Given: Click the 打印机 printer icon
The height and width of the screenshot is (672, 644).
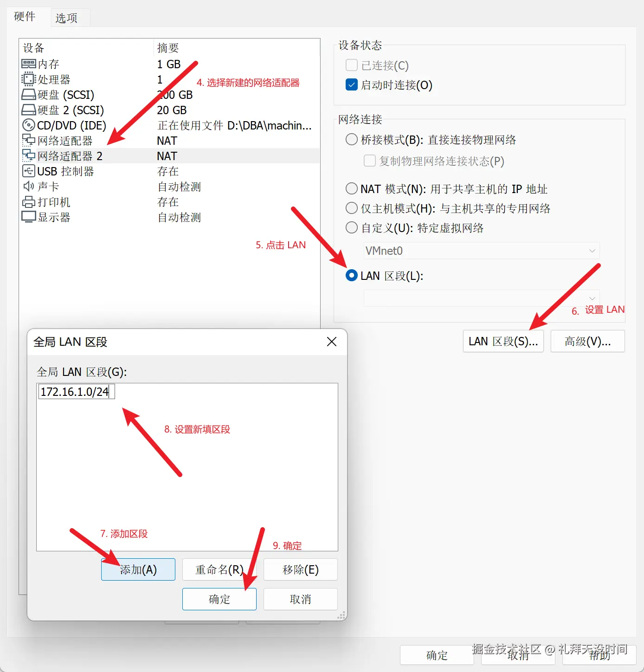Looking at the screenshot, I should 29,202.
